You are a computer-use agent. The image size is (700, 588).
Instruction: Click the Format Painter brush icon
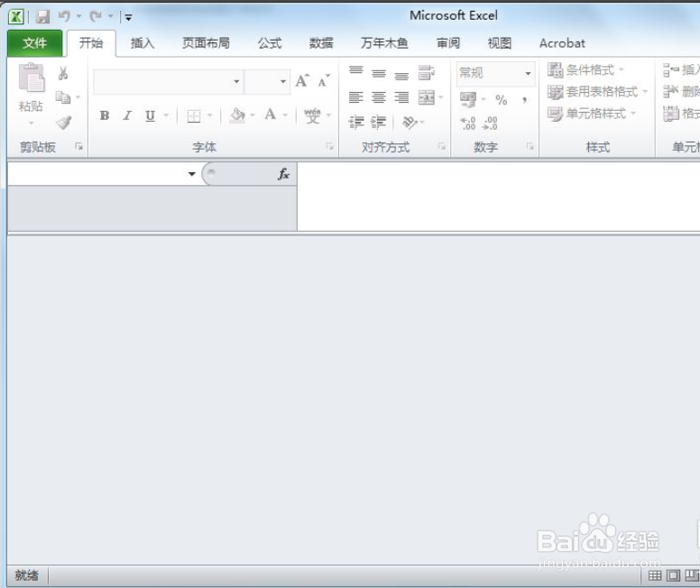64,122
